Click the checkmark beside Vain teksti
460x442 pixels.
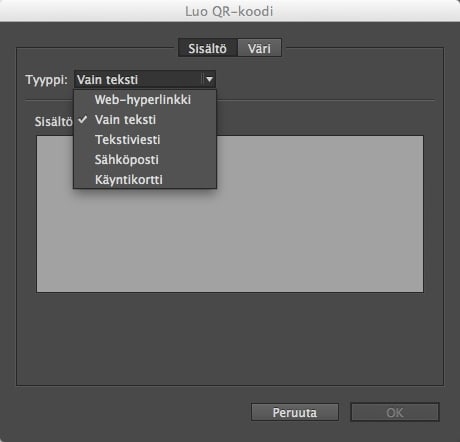pos(83,120)
